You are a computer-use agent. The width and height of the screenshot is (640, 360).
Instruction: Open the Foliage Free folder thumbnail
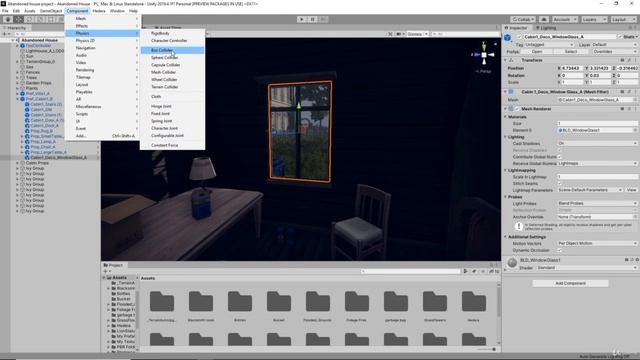pos(357,302)
